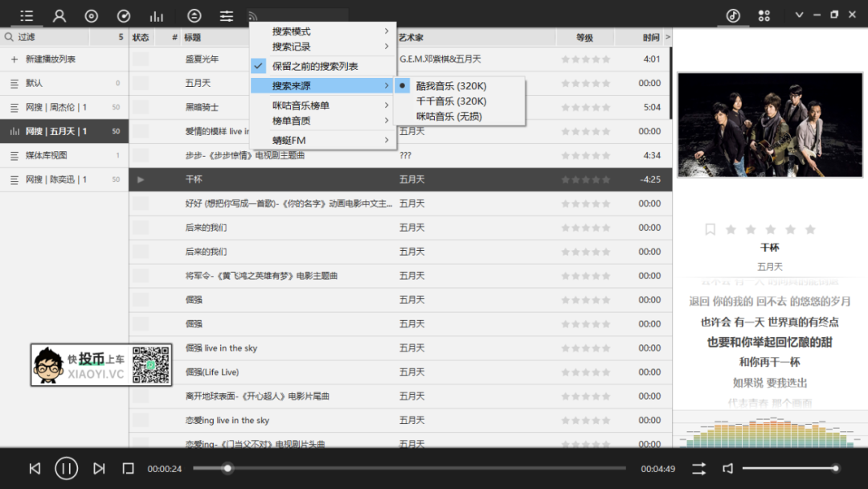Expand the 搜索记录 submenu
The width and height of the screenshot is (868, 489).
point(323,47)
